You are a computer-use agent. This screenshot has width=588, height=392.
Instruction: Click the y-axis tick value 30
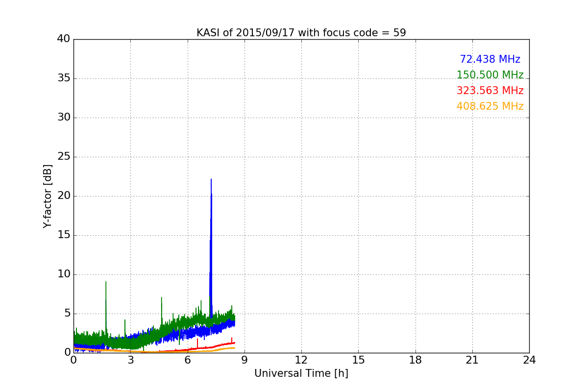pos(64,118)
